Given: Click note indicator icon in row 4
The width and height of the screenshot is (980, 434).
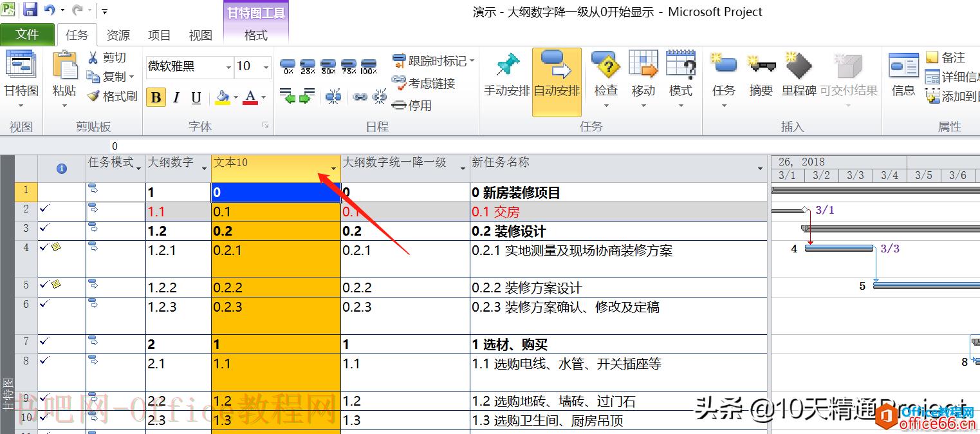Looking at the screenshot, I should [57, 247].
